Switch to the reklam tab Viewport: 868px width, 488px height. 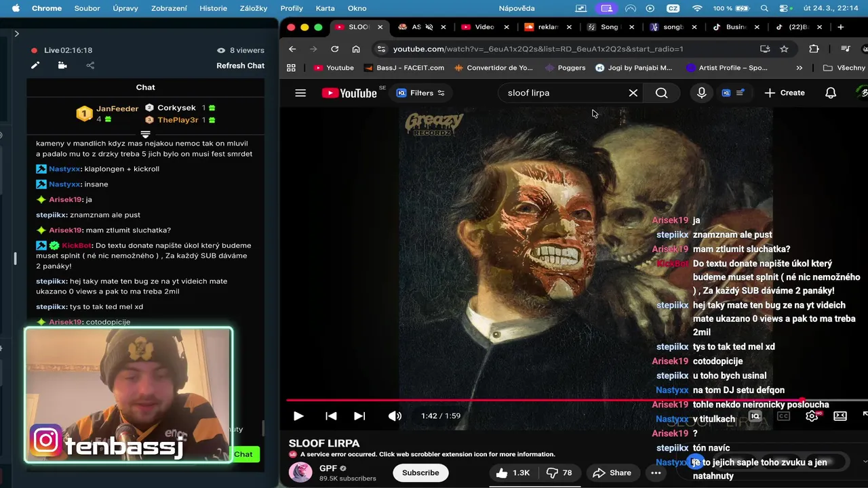(x=548, y=27)
